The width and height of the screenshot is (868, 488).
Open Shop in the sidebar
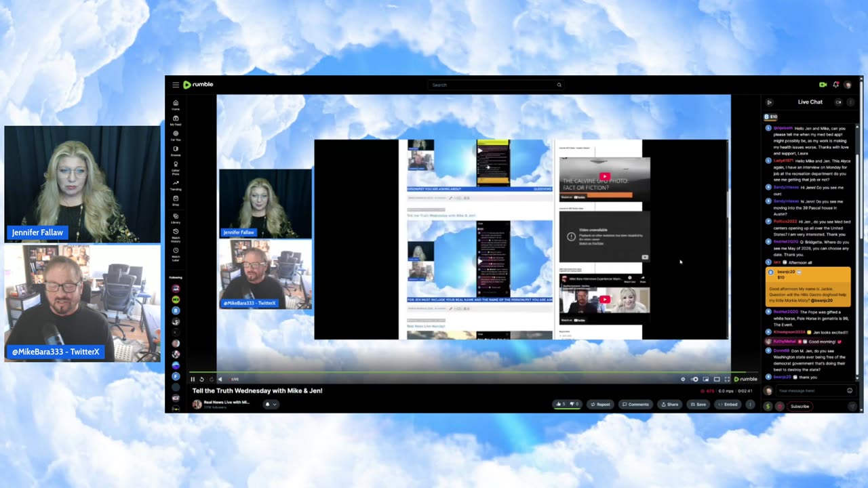pyautogui.click(x=176, y=201)
